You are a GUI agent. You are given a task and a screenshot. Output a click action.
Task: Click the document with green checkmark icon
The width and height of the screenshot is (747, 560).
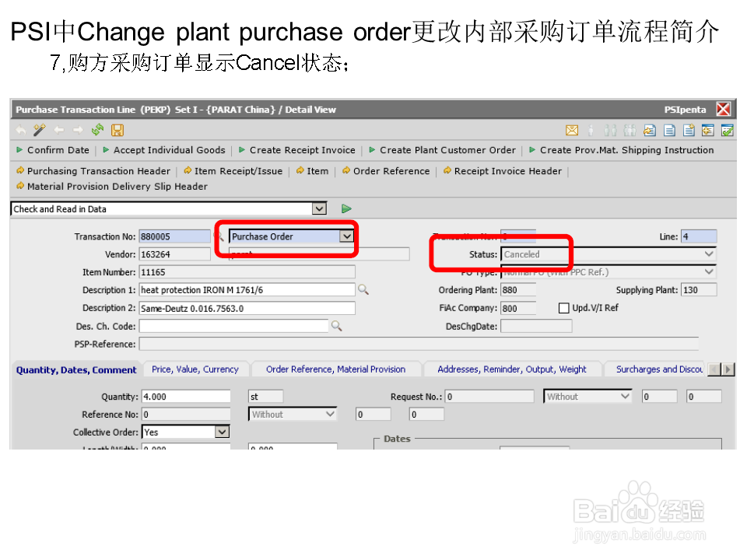(x=728, y=130)
